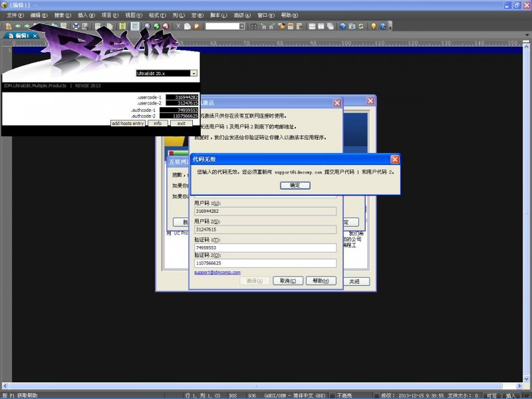Click the support@idmcomp.com link

(217, 272)
